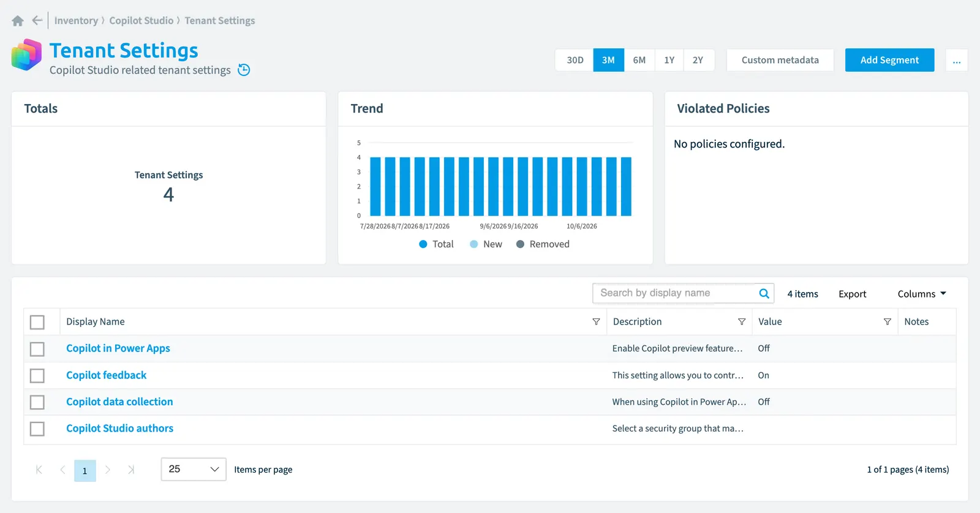Open the Columns dropdown
The height and width of the screenshot is (513, 980).
tap(922, 294)
